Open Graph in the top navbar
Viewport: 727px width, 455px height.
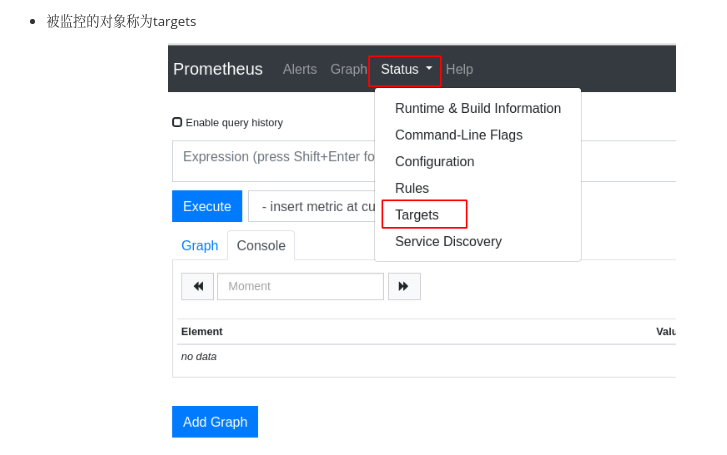[349, 69]
